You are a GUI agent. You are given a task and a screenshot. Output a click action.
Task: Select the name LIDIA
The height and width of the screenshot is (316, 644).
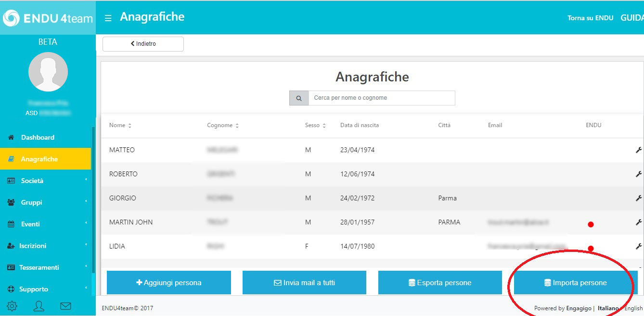coord(117,246)
